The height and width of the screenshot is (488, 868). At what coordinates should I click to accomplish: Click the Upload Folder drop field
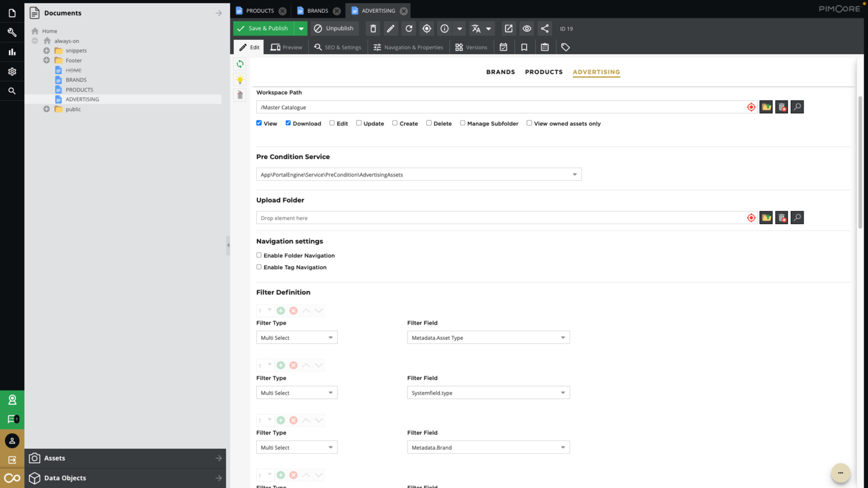500,218
